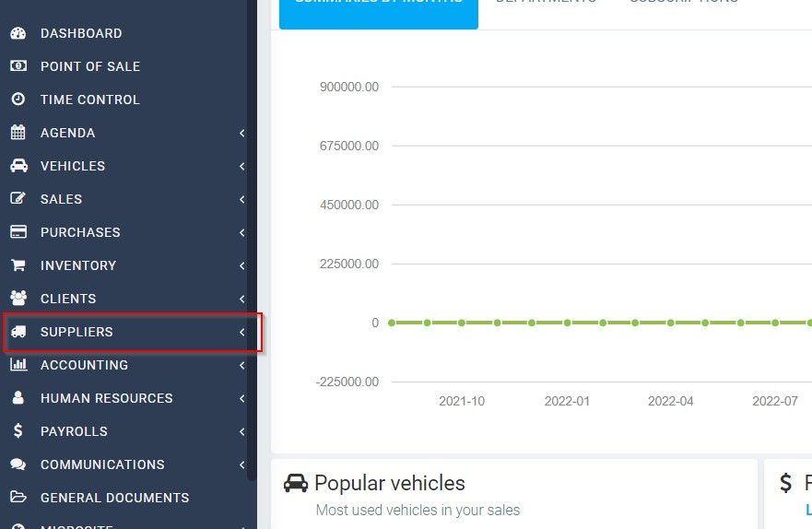Expand the Communications submenu arrow

pyautogui.click(x=241, y=464)
